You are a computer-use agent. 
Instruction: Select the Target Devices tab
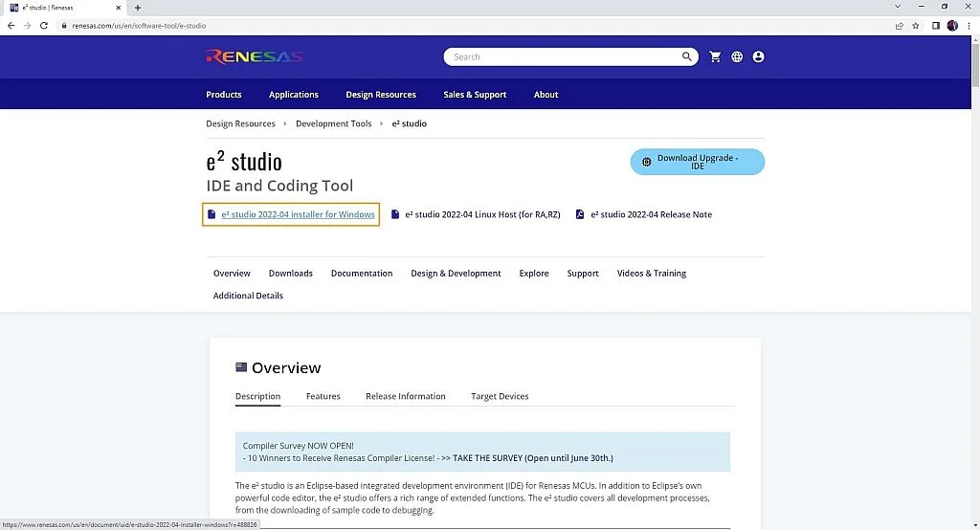coord(500,396)
